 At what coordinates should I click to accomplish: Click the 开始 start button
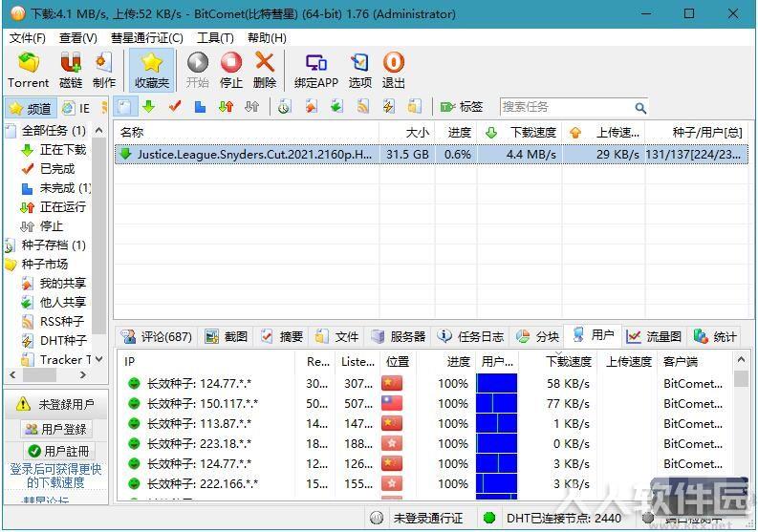coord(198,71)
